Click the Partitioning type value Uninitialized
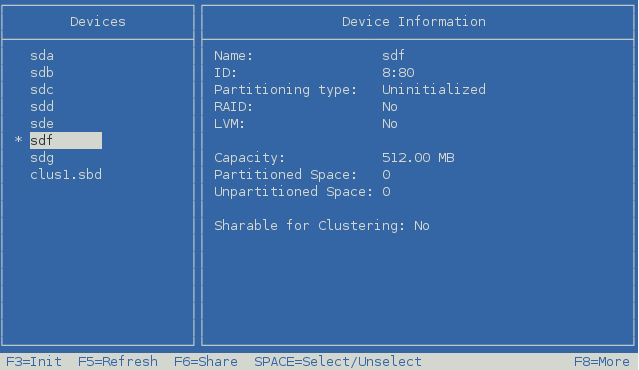The height and width of the screenshot is (370, 639). click(434, 90)
